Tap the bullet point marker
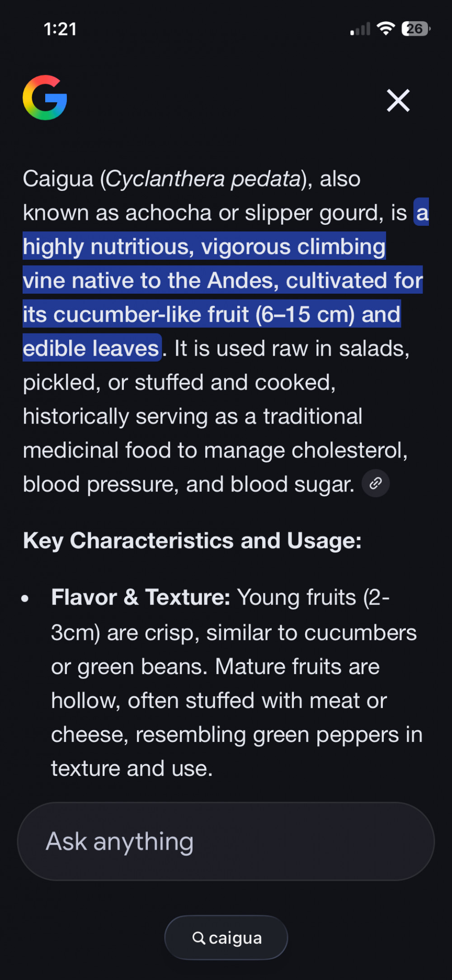The image size is (452, 980). point(25,598)
